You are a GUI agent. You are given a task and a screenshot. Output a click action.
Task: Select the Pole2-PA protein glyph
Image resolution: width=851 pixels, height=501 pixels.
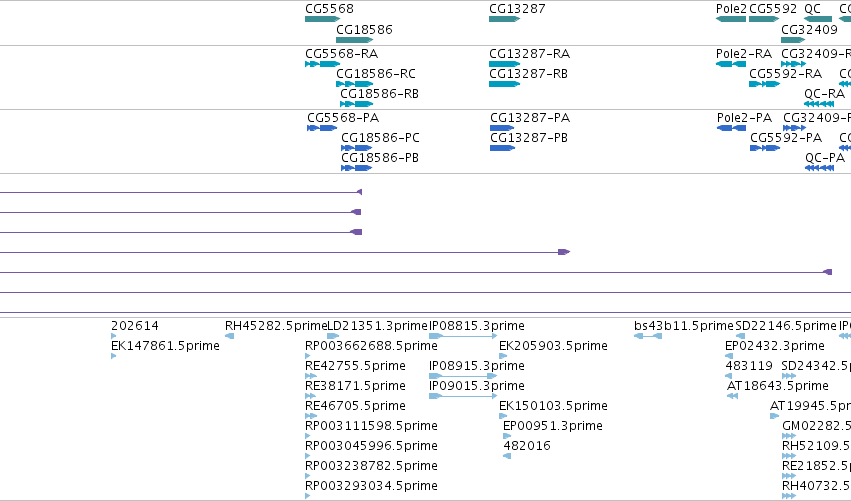pyautogui.click(x=731, y=128)
